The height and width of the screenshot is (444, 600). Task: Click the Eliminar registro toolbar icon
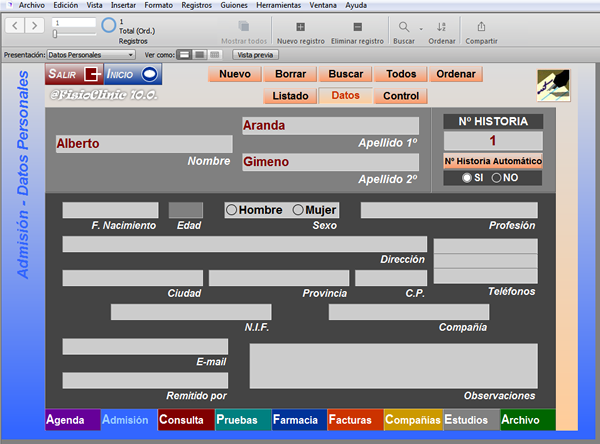point(357,27)
